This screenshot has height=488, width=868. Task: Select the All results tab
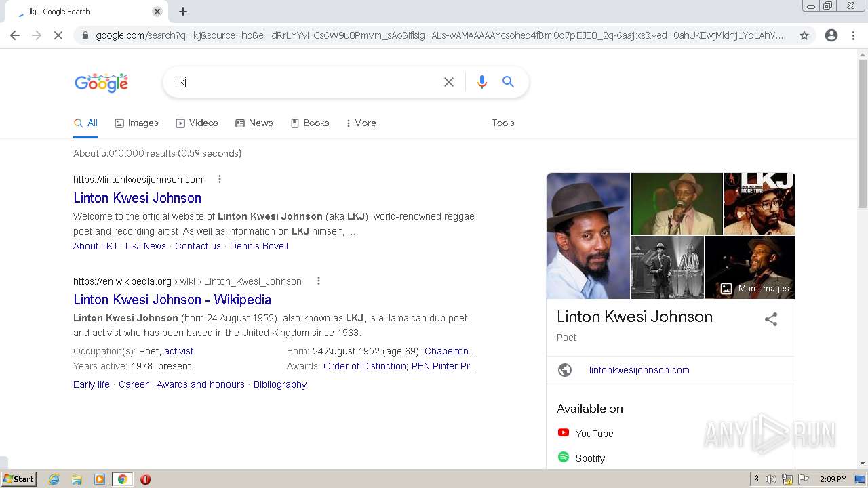coord(85,123)
